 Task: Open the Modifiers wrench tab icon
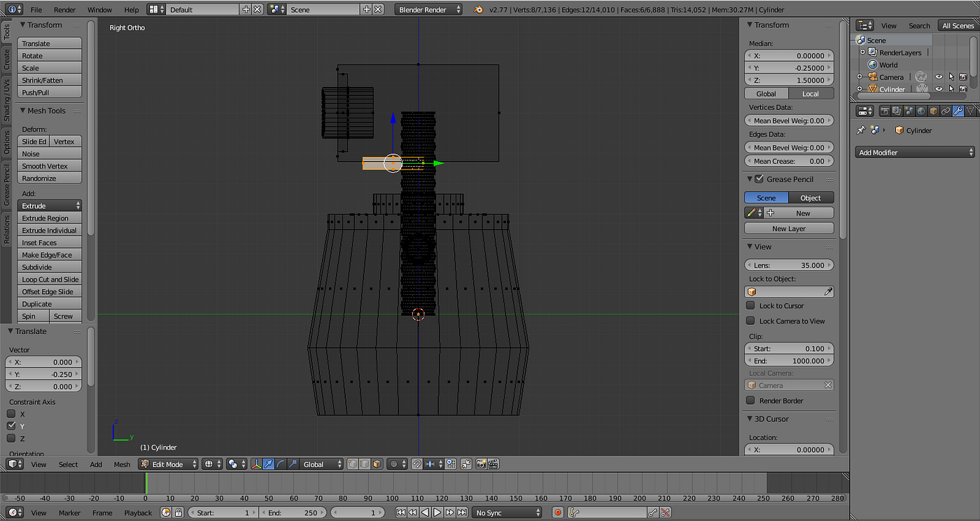tap(958, 111)
